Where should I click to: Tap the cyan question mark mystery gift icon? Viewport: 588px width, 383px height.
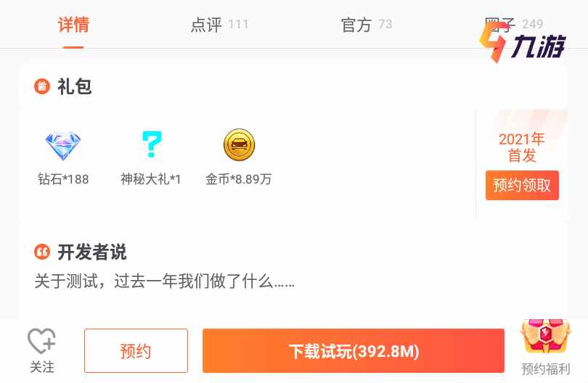pos(152,144)
